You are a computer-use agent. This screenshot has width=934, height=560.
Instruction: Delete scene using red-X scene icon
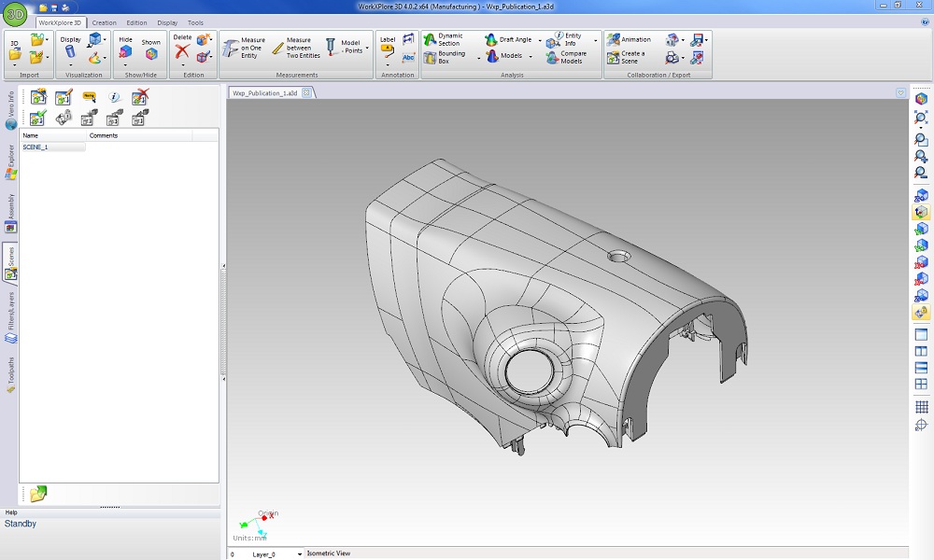pyautogui.click(x=140, y=97)
